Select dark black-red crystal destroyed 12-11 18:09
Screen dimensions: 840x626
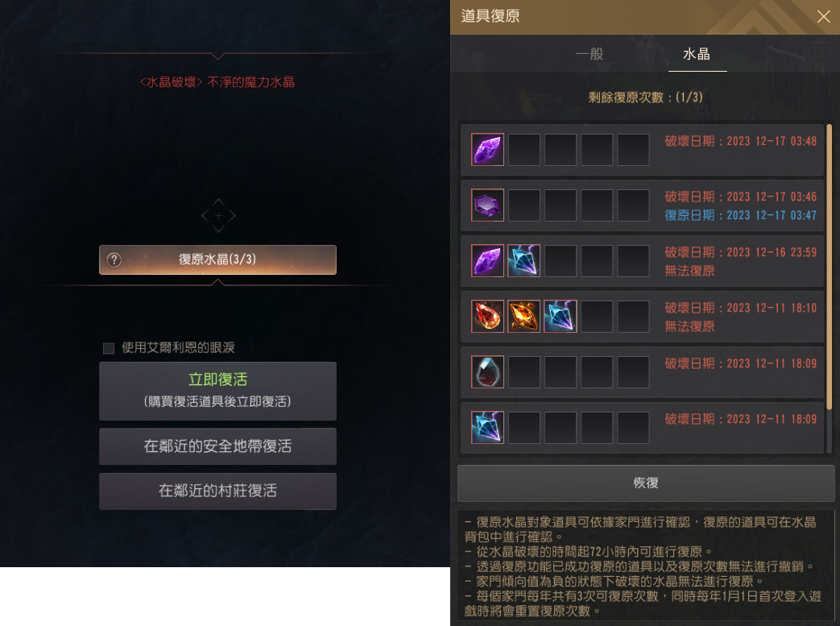point(487,372)
